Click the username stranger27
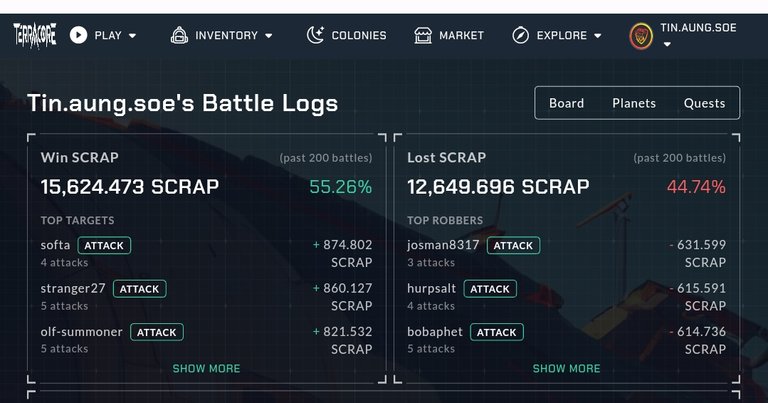 coord(73,288)
